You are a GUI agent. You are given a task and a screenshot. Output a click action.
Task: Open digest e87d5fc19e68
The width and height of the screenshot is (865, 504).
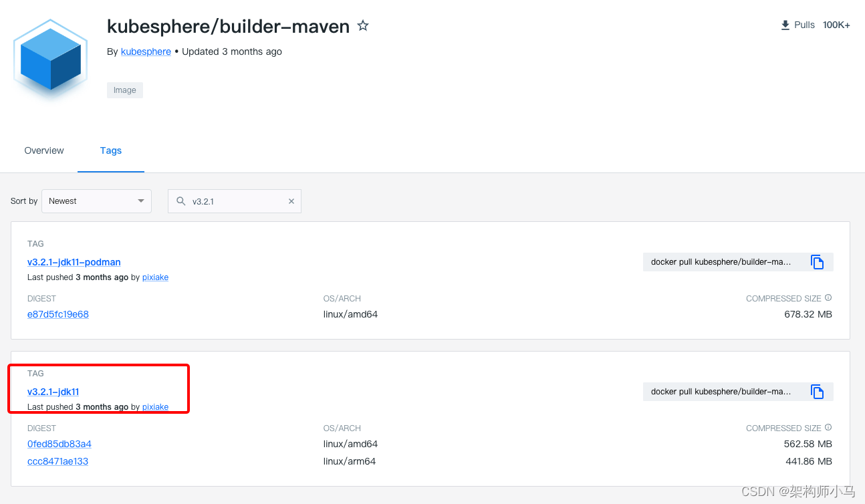(57, 314)
